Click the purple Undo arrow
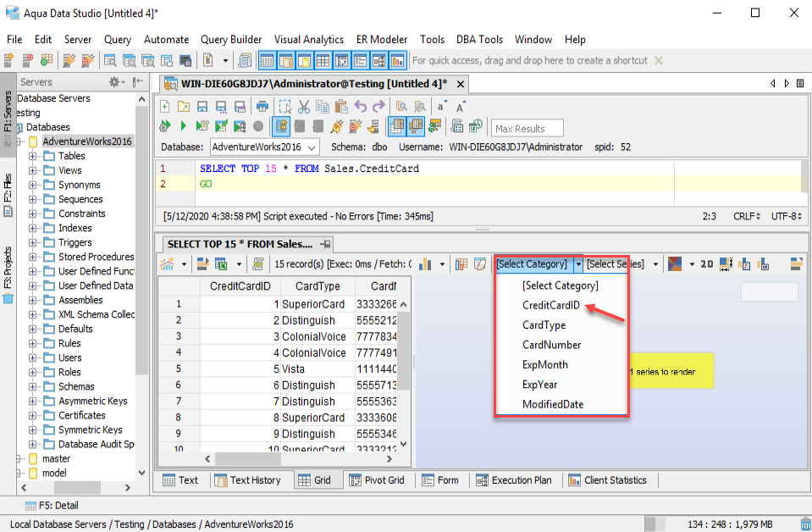 [361, 107]
